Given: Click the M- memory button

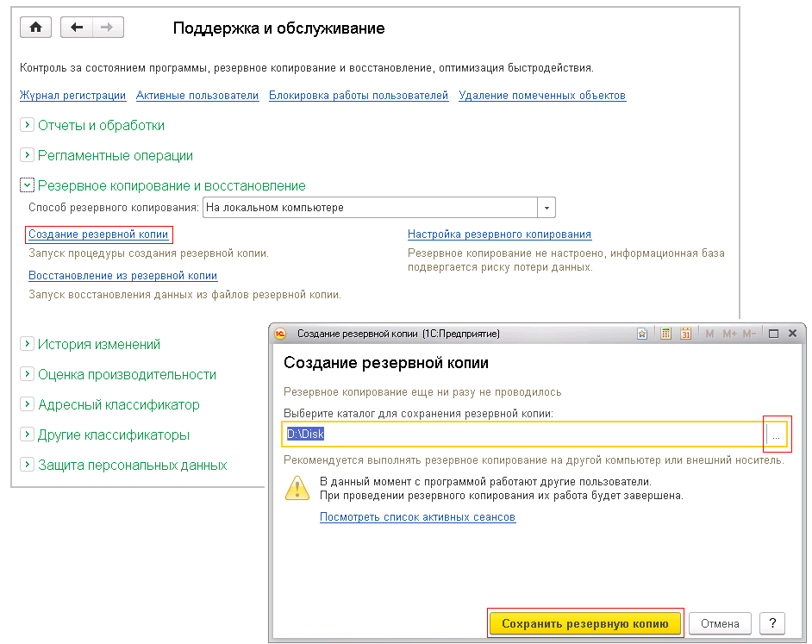Looking at the screenshot, I should click(x=749, y=334).
